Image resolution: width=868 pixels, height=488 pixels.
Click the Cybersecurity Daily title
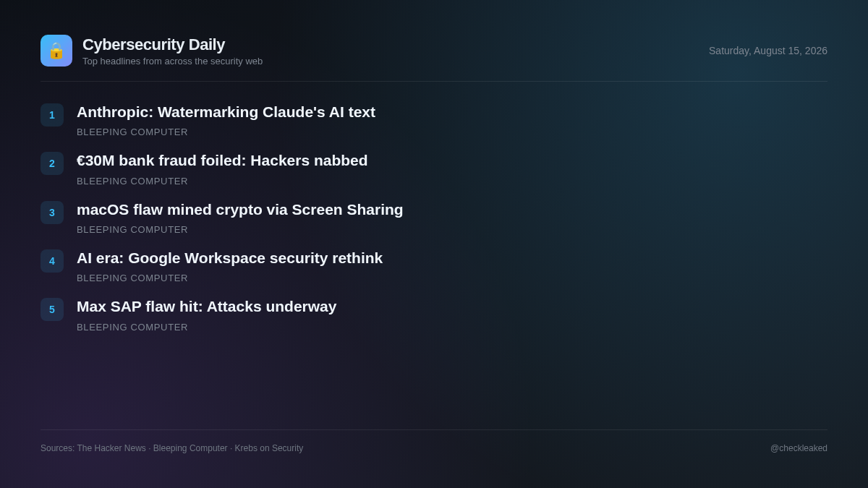click(153, 45)
